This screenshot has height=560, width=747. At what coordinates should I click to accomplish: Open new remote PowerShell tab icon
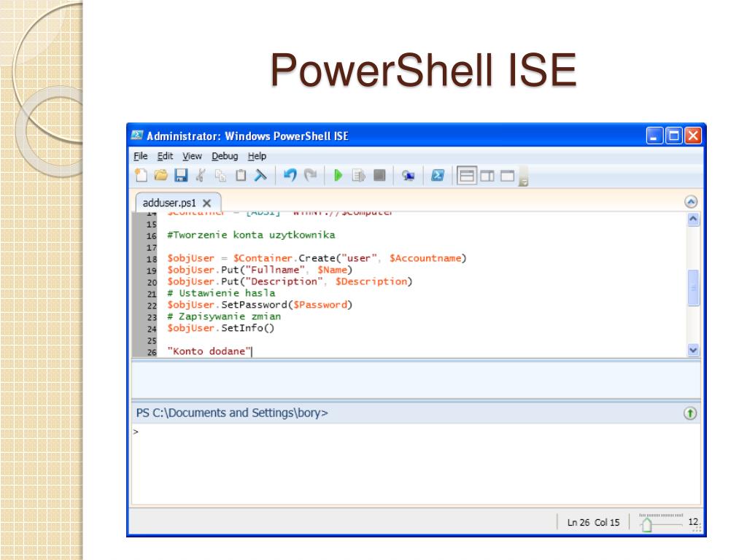[408, 176]
